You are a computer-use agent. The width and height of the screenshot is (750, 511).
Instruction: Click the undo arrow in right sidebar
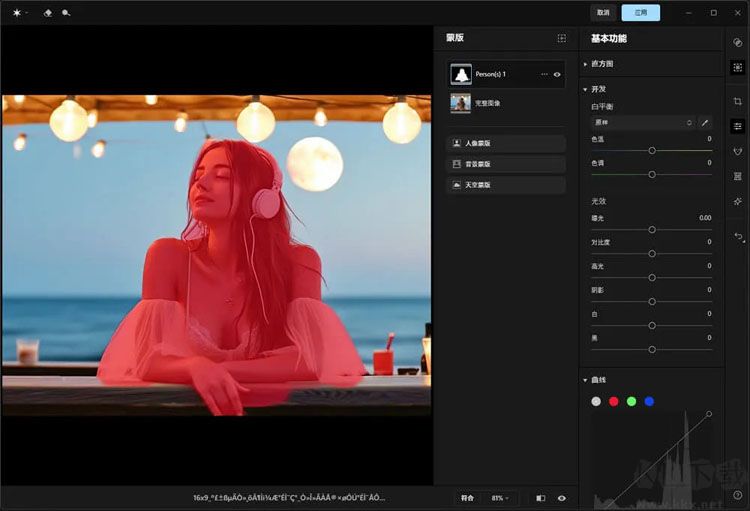pyautogui.click(x=738, y=236)
